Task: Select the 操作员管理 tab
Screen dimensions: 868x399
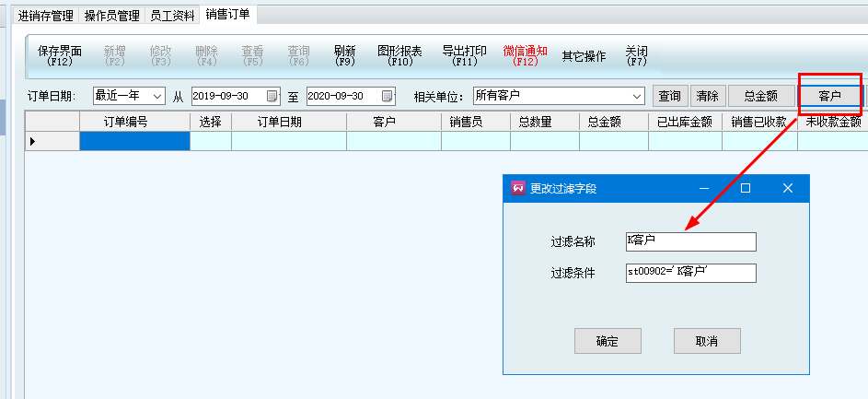Action: click(111, 16)
